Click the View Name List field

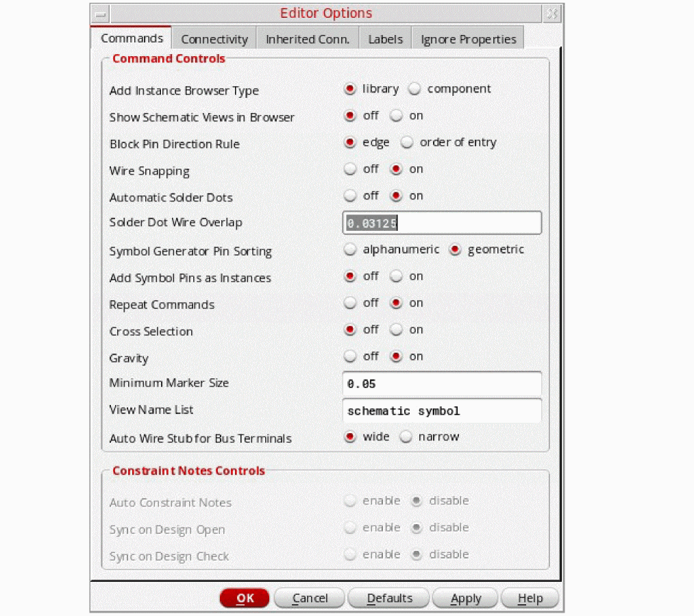click(442, 410)
